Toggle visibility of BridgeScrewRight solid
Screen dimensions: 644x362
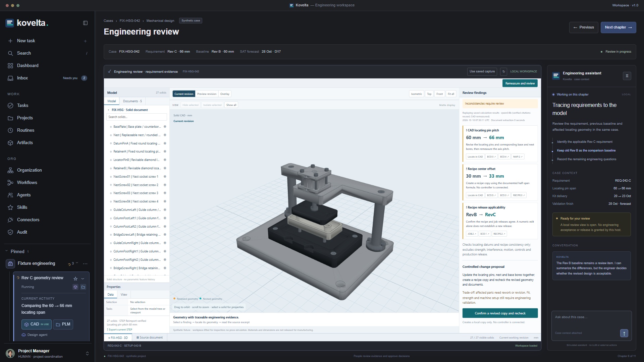click(x=165, y=268)
